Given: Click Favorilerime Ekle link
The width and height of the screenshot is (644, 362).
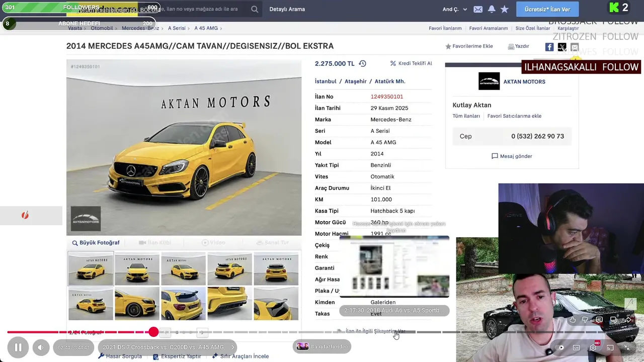Looking at the screenshot, I should pyautogui.click(x=469, y=46).
